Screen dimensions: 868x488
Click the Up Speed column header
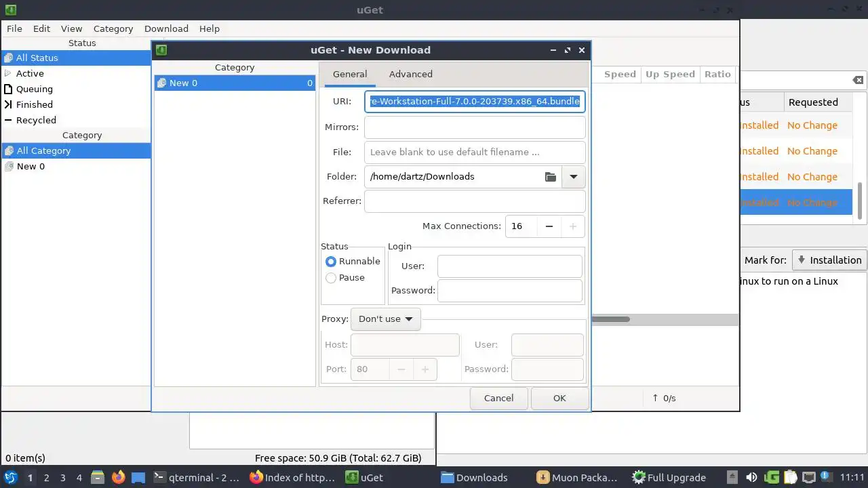pyautogui.click(x=670, y=74)
